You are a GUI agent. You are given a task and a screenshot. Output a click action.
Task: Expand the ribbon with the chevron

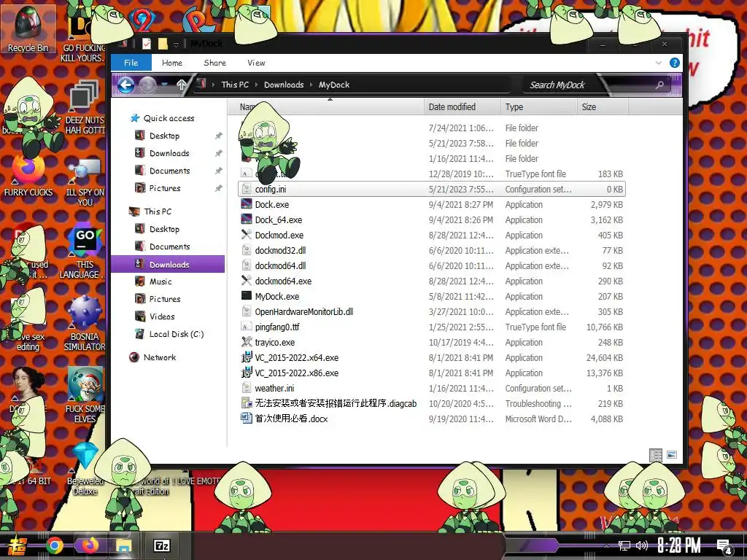659,63
